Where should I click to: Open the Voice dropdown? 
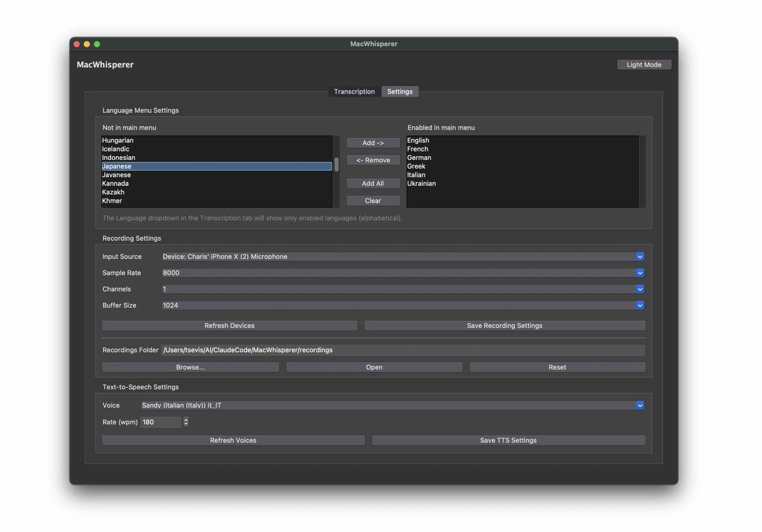click(392, 405)
